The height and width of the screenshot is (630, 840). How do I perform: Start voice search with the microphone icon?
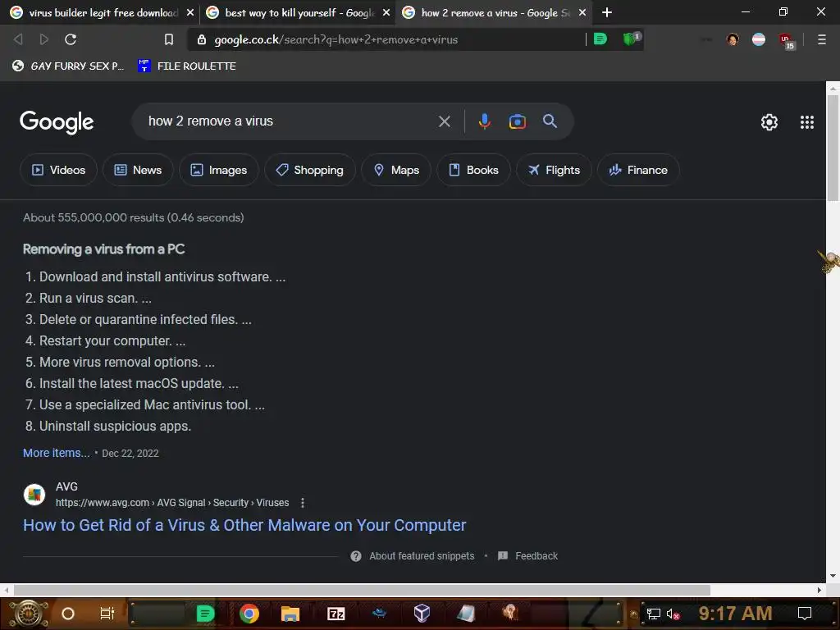click(484, 121)
